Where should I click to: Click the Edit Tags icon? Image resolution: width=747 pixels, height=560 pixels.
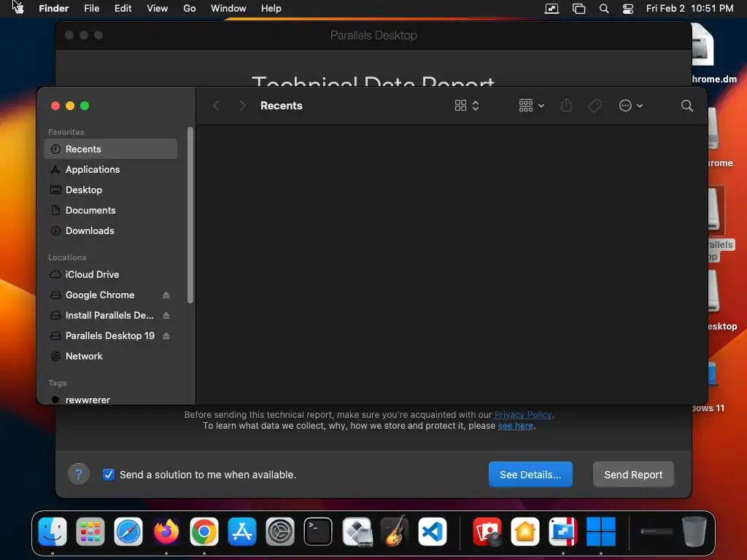click(595, 106)
